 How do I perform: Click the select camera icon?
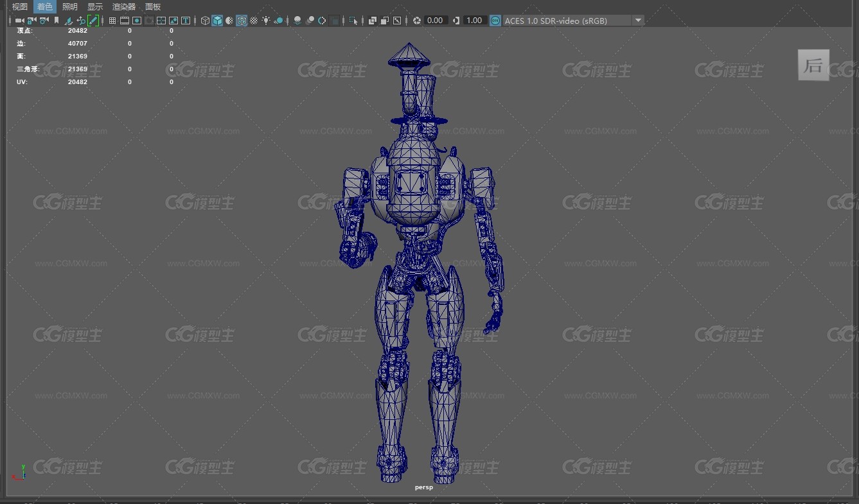[20, 21]
